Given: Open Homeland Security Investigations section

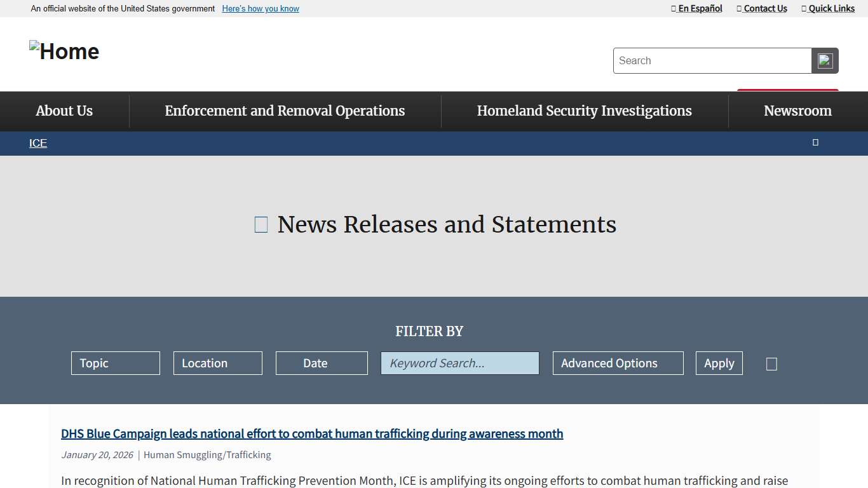Looking at the screenshot, I should 584,111.
